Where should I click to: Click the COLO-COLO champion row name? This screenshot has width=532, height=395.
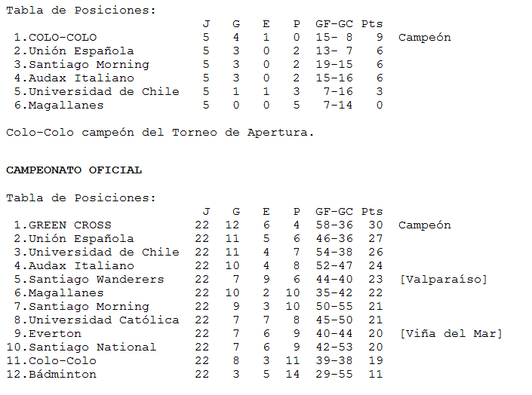click(63, 37)
